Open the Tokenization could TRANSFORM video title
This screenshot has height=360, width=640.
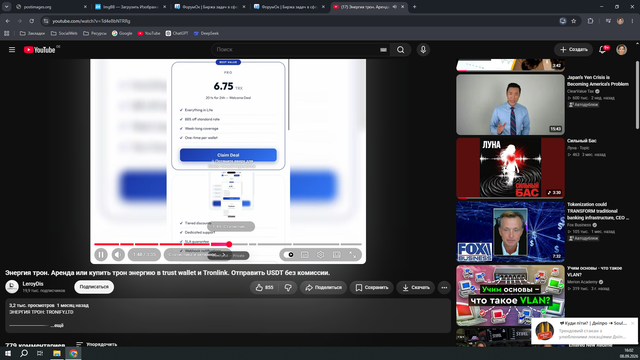tap(598, 211)
